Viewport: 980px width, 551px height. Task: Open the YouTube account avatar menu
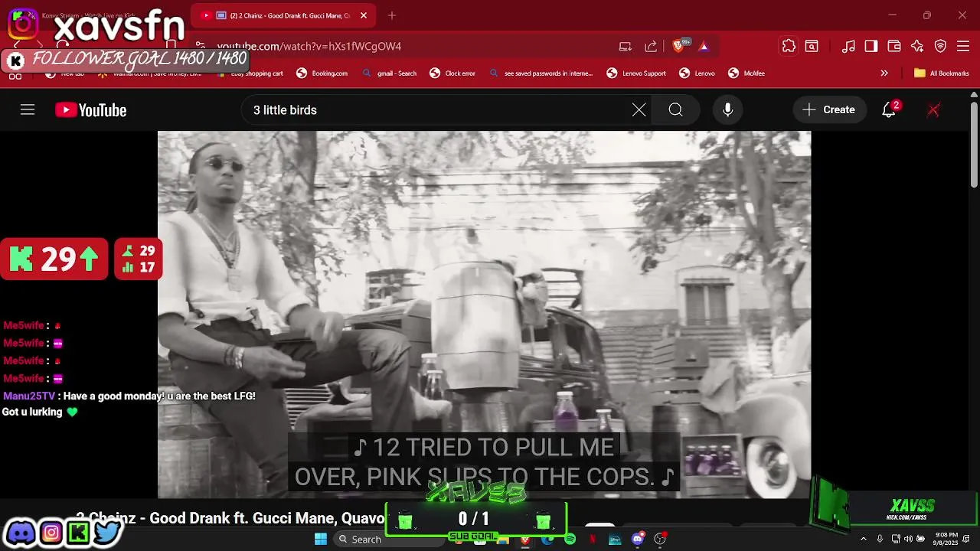tap(933, 110)
